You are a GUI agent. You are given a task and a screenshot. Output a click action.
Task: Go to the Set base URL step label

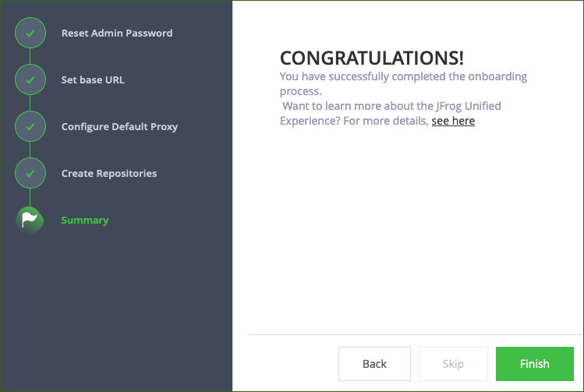(x=93, y=79)
